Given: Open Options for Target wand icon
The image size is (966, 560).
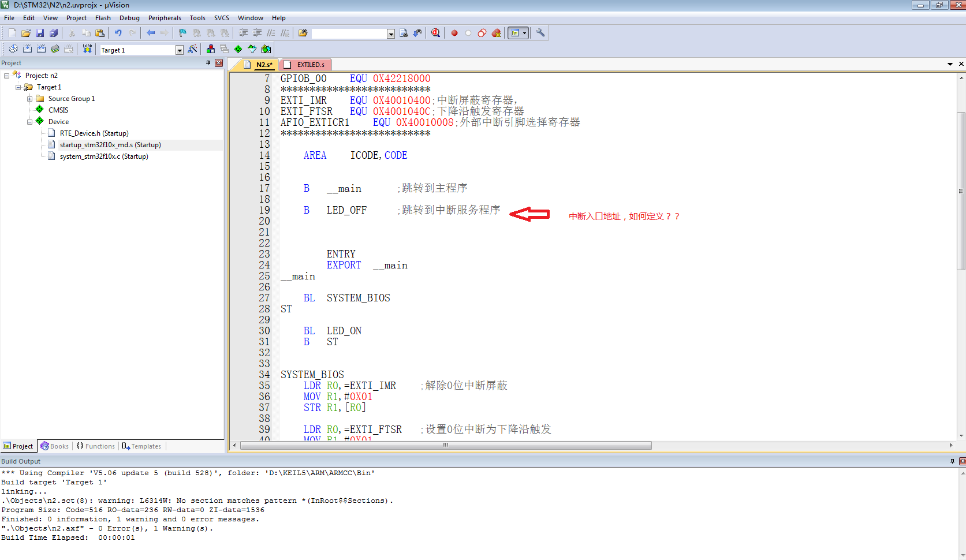Looking at the screenshot, I should (192, 49).
